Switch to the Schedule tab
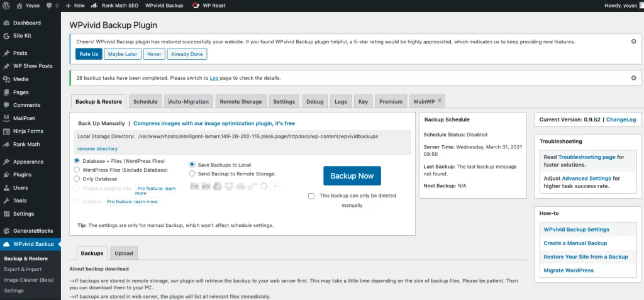Viewport: 644px width, 300px height. tap(145, 101)
